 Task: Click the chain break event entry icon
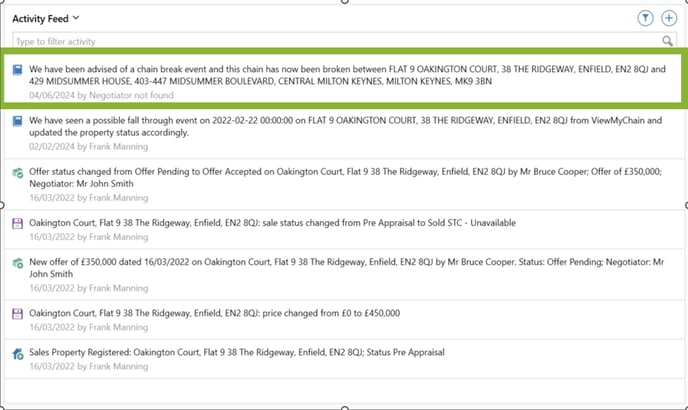17,69
